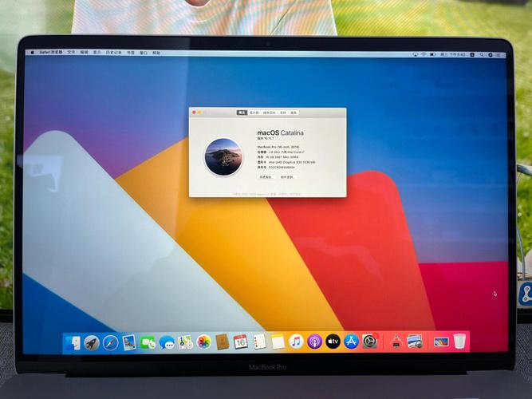The image size is (532, 399).
Task: Click the MacBook Pro (16-inch, 2019) model line
Action: point(278,147)
